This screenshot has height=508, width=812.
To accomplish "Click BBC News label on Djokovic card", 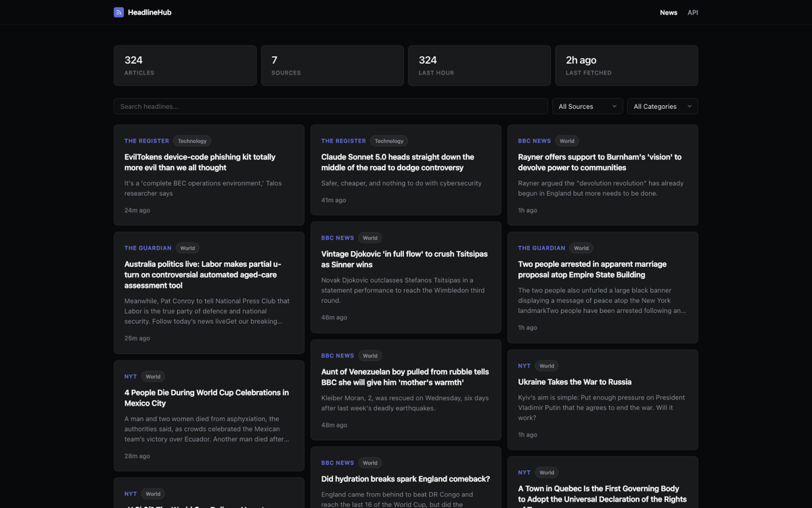I will coord(338,238).
